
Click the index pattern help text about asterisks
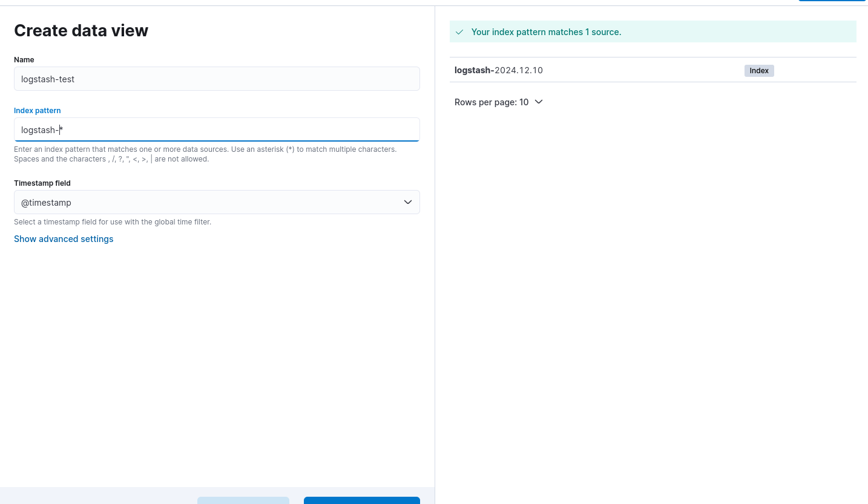[x=205, y=154]
